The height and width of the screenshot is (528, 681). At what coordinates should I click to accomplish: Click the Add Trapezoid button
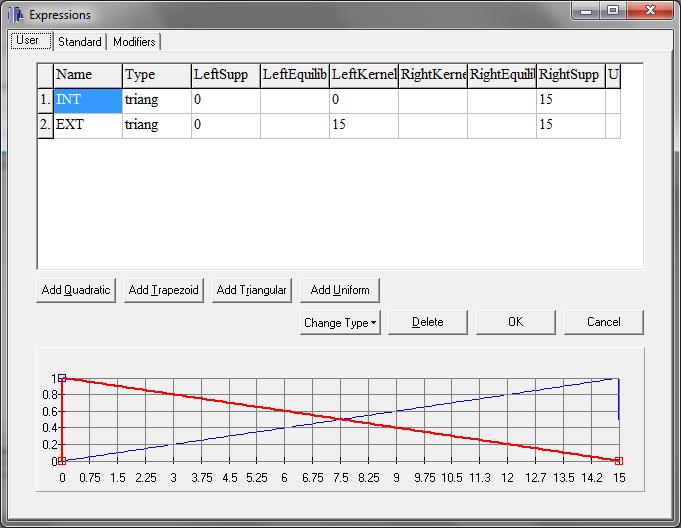coord(164,290)
